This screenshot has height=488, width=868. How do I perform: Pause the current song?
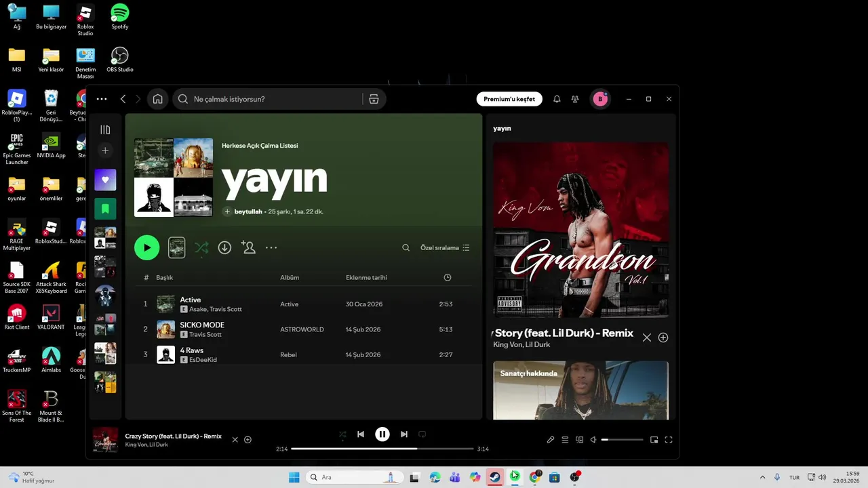[382, 434]
